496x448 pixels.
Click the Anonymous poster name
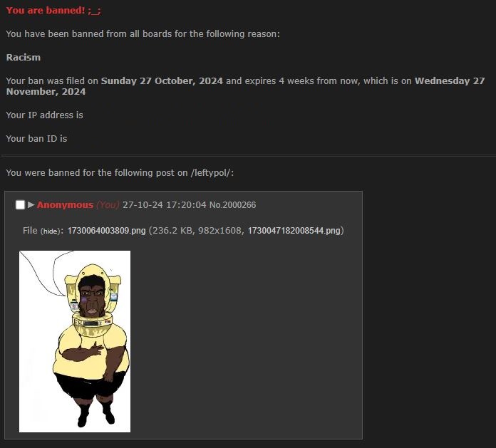65,205
